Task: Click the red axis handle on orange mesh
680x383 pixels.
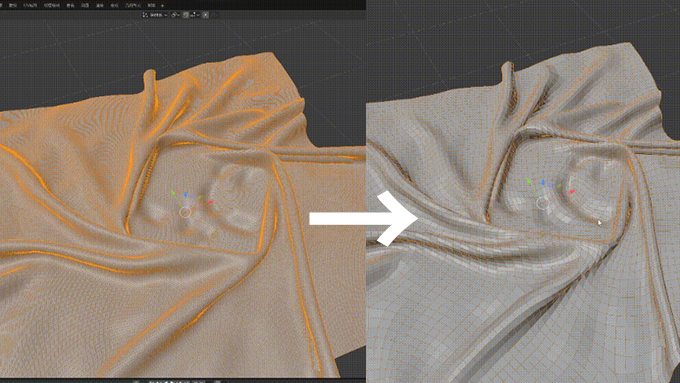Action: (x=211, y=202)
